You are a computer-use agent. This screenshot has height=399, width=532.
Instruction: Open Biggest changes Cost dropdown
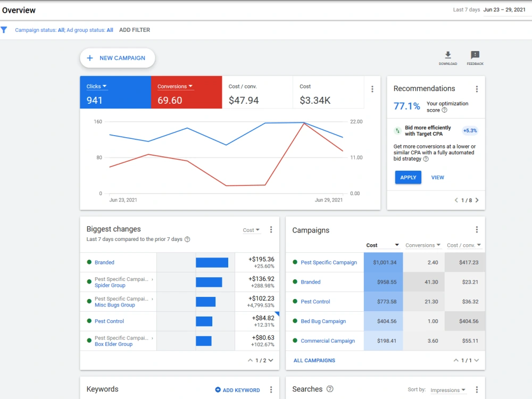[x=252, y=230]
